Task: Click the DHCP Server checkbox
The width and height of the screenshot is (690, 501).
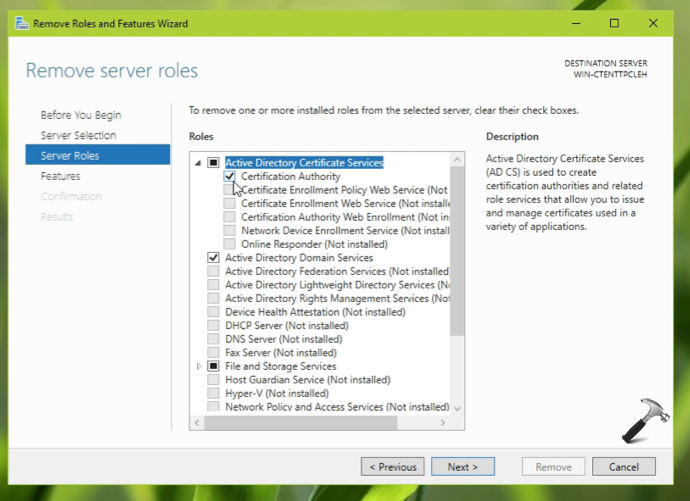Action: 213,325
